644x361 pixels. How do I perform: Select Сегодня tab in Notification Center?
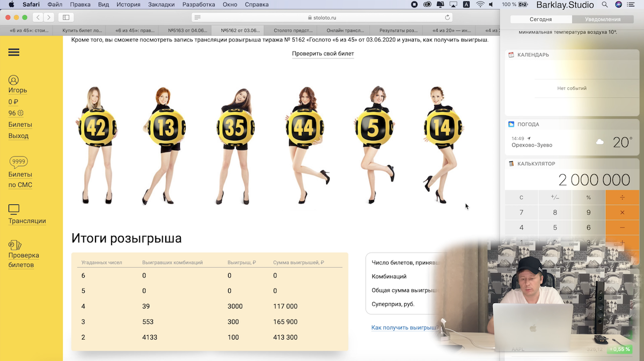[x=541, y=19]
